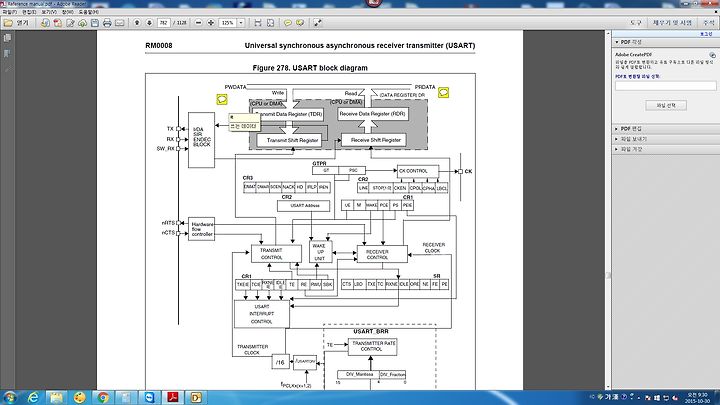Switch to the 채우기 및 서명 tab
The image size is (720, 405).
pyautogui.click(x=672, y=22)
